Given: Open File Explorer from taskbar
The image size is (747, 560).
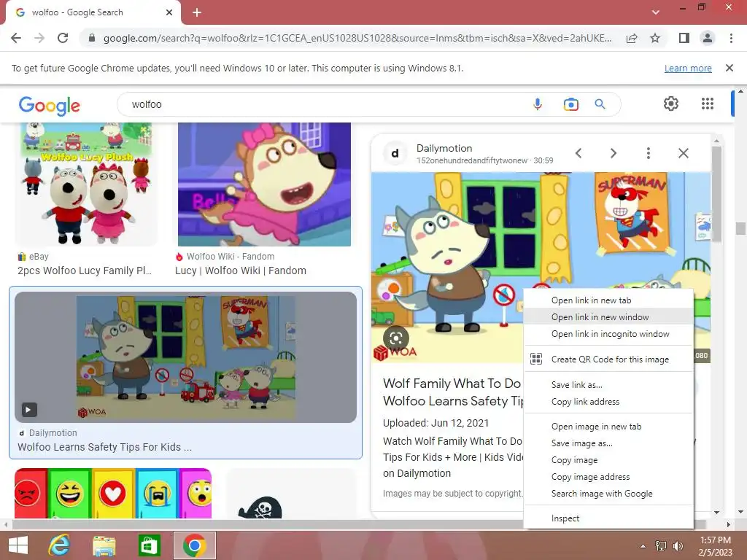Looking at the screenshot, I should (x=104, y=545).
